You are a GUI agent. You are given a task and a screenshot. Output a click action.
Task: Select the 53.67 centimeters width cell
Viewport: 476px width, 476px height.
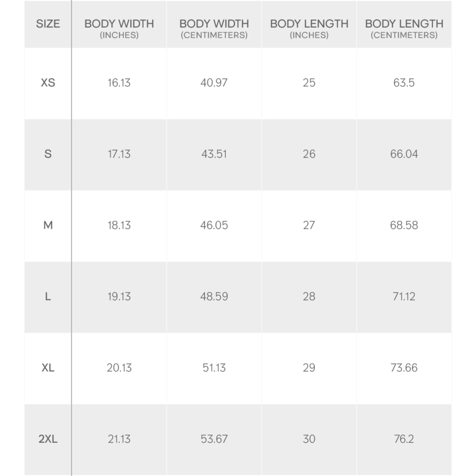214,439
